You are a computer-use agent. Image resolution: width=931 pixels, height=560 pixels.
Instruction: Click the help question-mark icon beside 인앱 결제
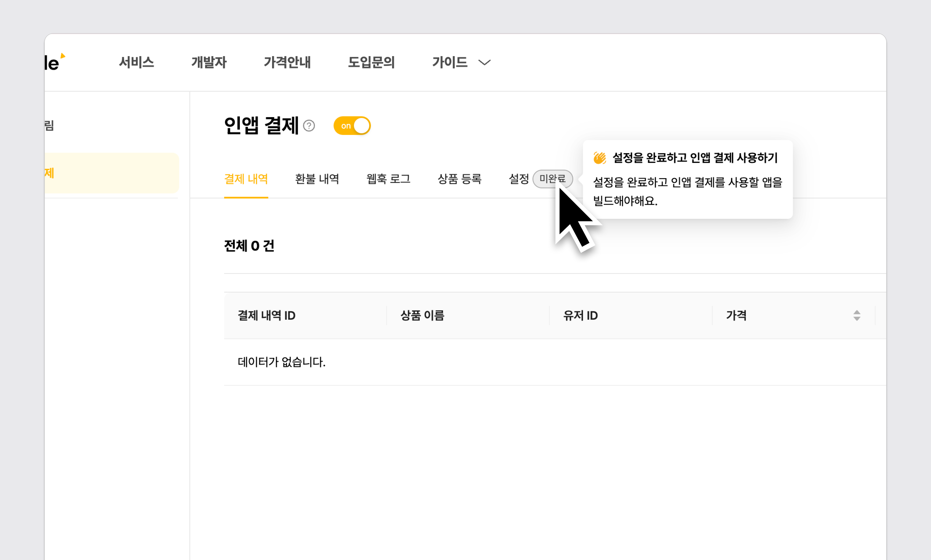point(309,126)
